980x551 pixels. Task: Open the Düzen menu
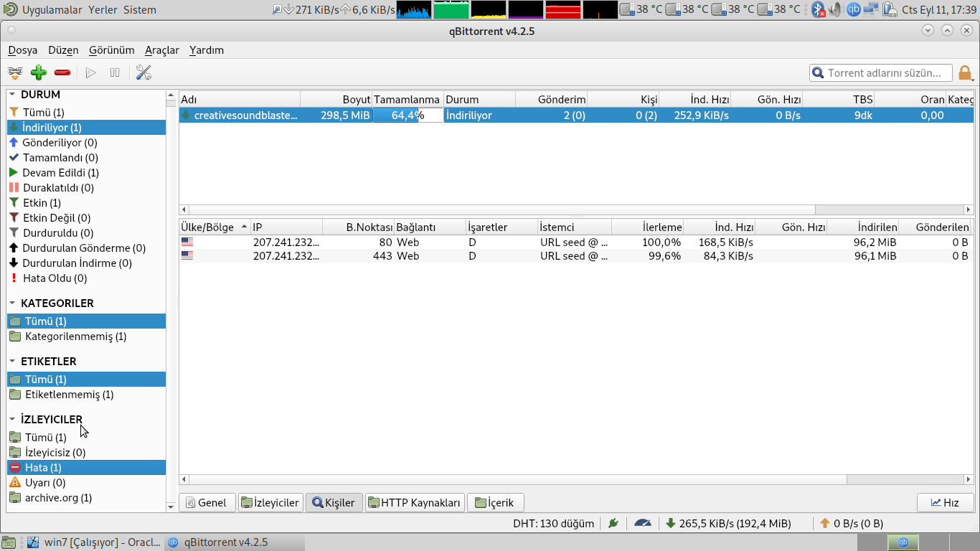[x=63, y=50]
